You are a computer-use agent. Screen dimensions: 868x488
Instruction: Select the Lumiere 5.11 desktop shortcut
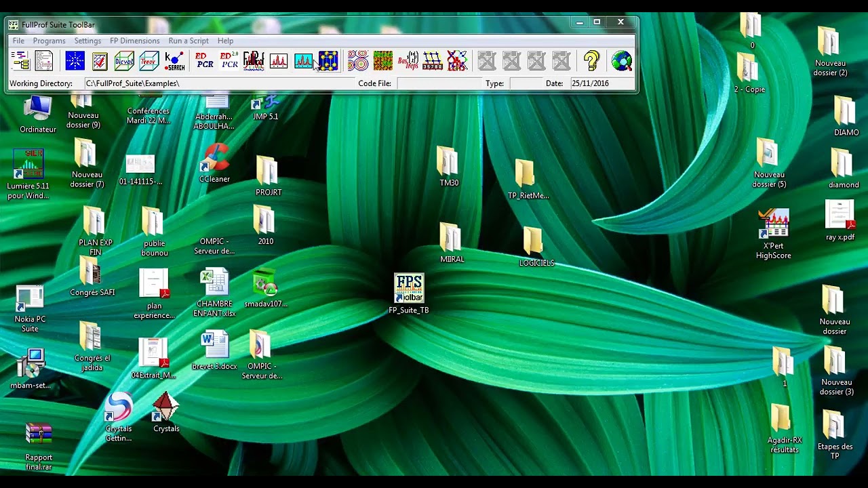(28, 174)
